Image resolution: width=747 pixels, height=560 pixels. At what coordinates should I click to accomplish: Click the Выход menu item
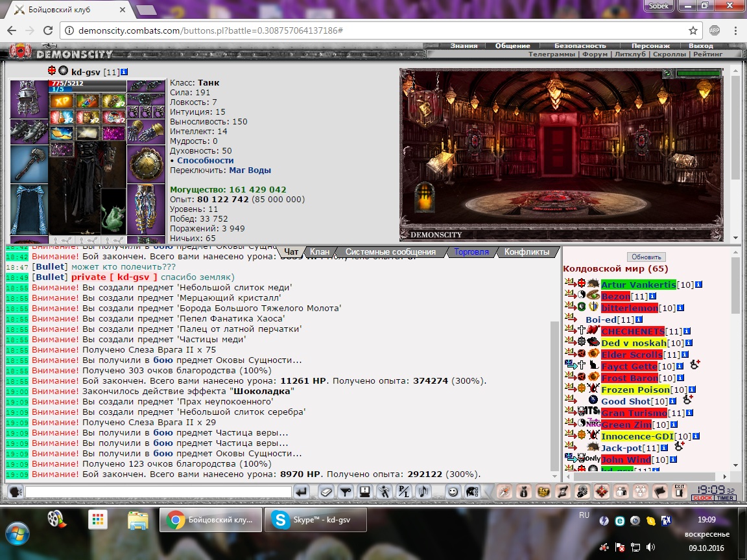pos(701,46)
